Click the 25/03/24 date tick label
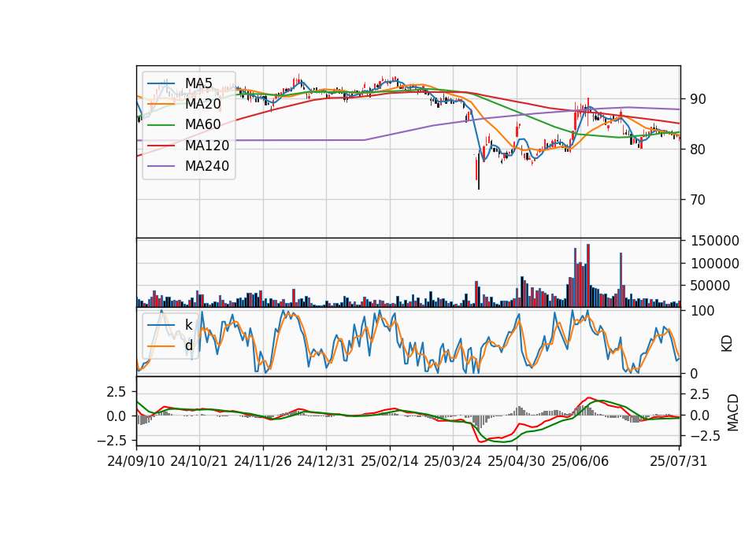Screen dimensions: 756x543 coord(452,461)
